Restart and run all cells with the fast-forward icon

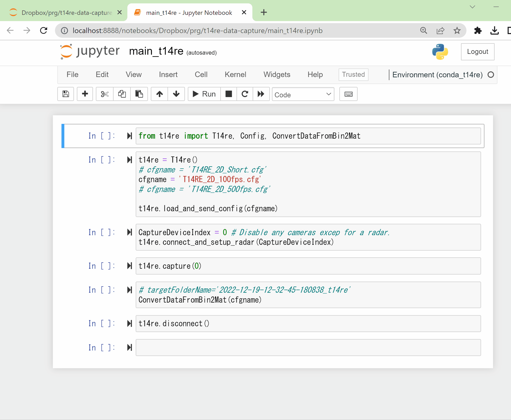coord(261,94)
